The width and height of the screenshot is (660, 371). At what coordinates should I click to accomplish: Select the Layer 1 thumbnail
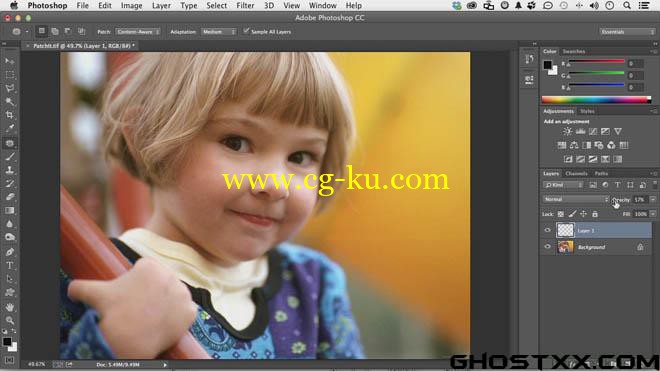click(565, 230)
